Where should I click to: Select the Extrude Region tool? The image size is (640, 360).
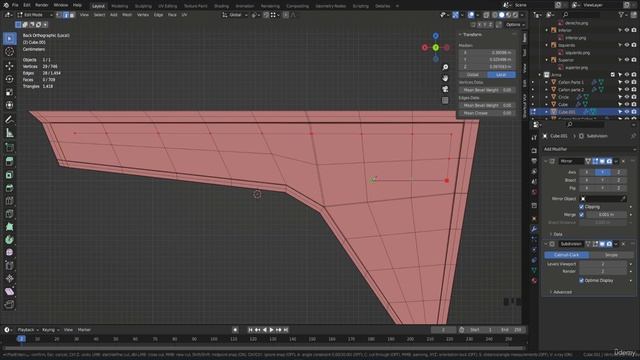tap(9, 161)
